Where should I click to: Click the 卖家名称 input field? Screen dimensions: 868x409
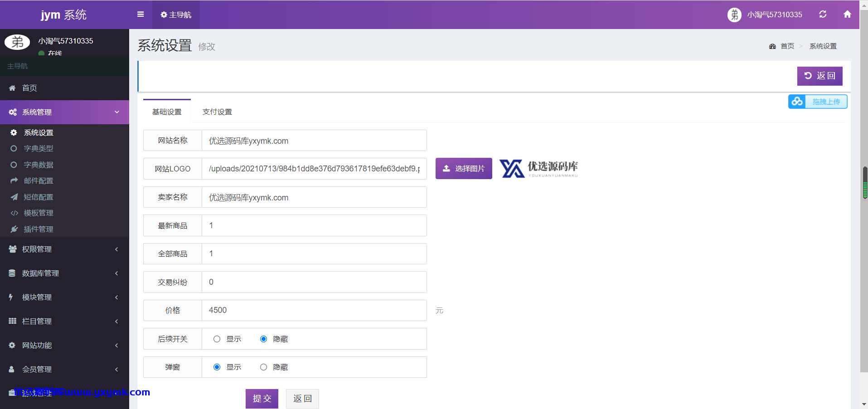coord(314,197)
